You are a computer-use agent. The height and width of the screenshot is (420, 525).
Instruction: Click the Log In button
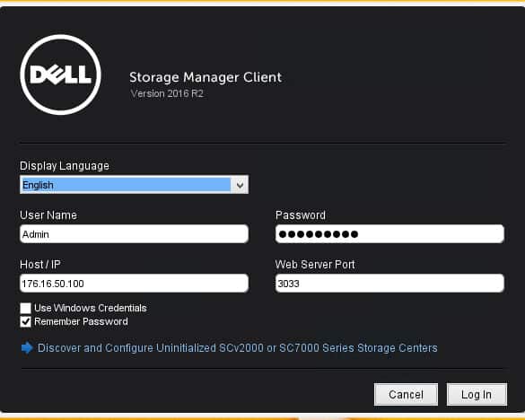(477, 395)
